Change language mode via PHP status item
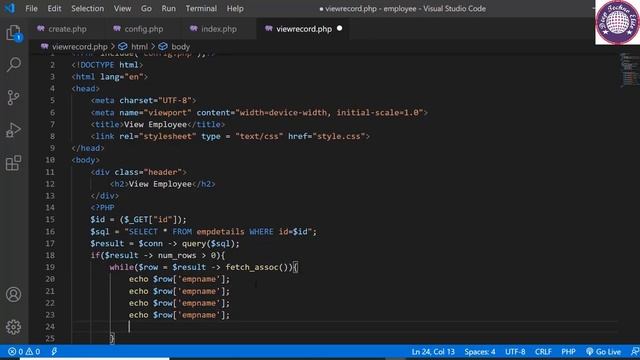Image resolution: width=640 pixels, height=360 pixels. [568, 352]
